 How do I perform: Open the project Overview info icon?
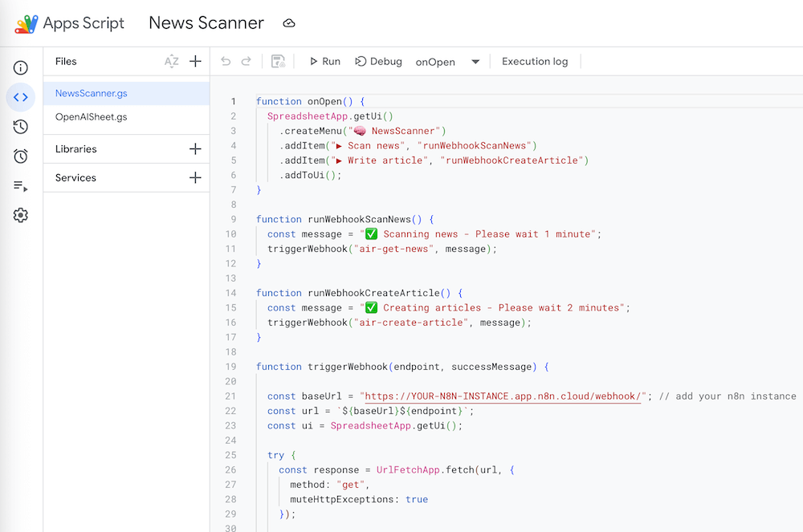coord(21,68)
